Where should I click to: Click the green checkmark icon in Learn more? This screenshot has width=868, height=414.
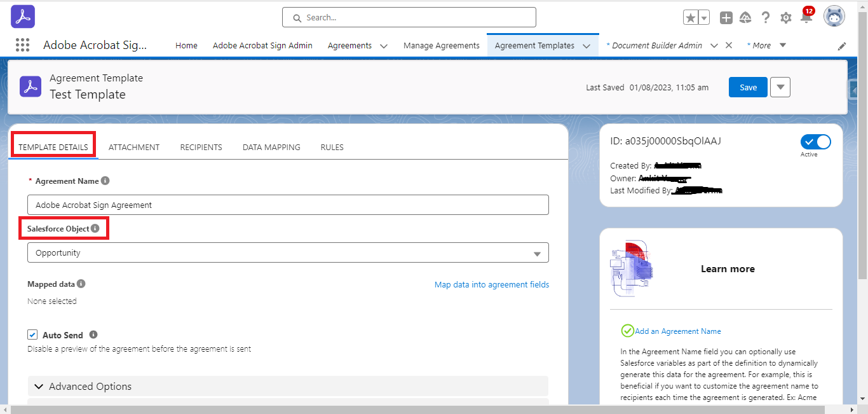(628, 331)
